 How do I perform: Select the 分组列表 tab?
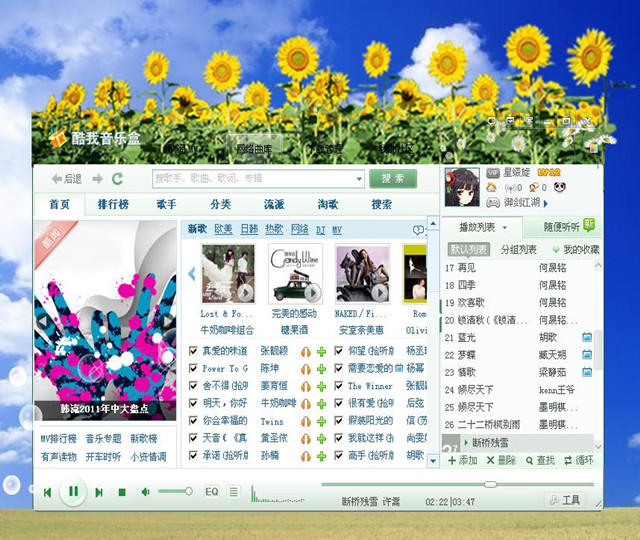click(x=518, y=249)
